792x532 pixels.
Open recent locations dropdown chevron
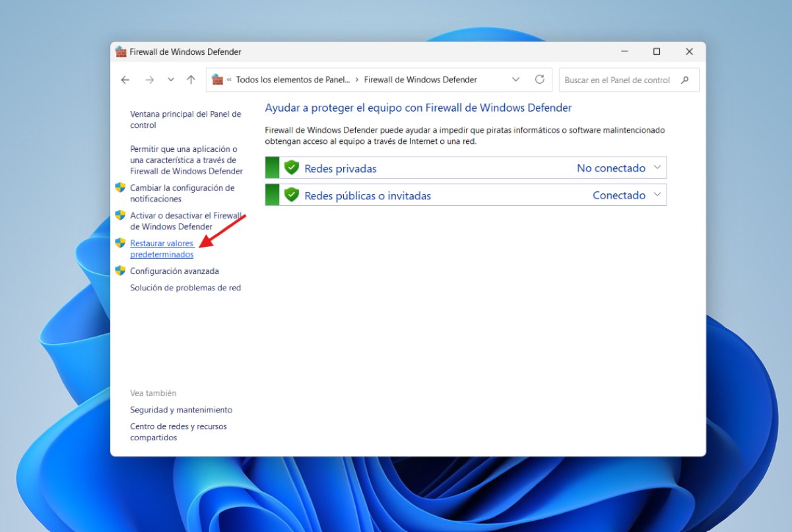pos(171,80)
